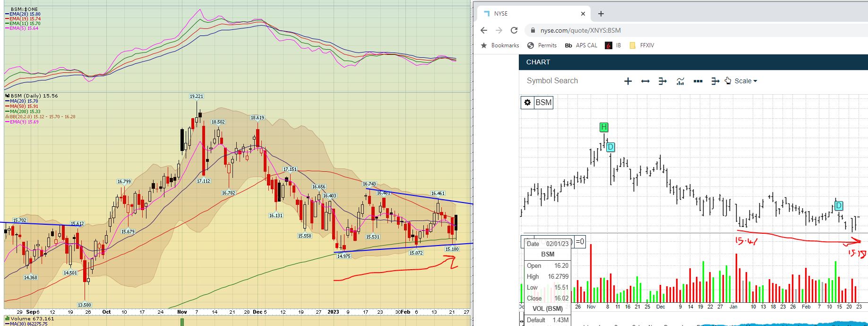868x326 pixels.
Task: Open the Permits bookmark
Action: pyautogui.click(x=542, y=45)
